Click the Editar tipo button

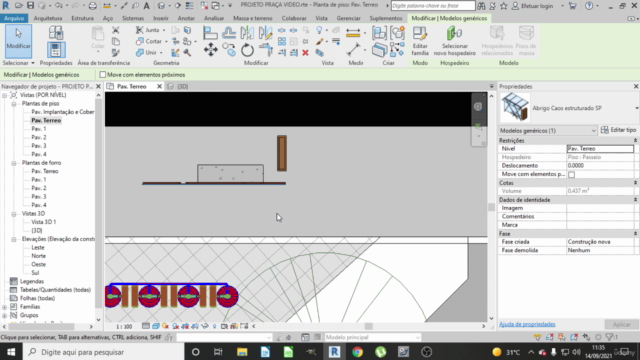point(618,130)
